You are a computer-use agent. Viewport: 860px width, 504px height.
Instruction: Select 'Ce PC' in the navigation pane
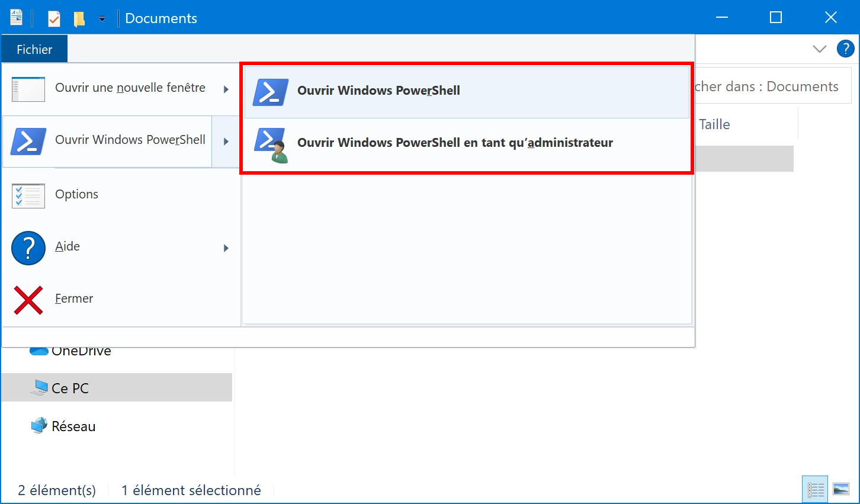(117, 388)
